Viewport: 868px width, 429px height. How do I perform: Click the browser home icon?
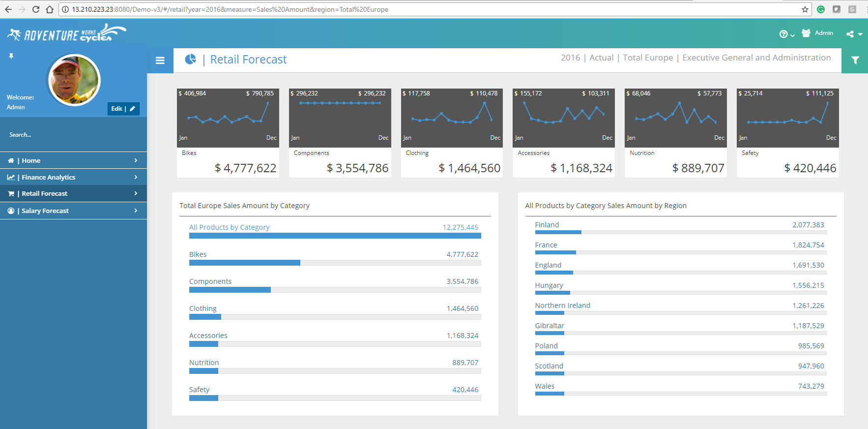click(49, 9)
